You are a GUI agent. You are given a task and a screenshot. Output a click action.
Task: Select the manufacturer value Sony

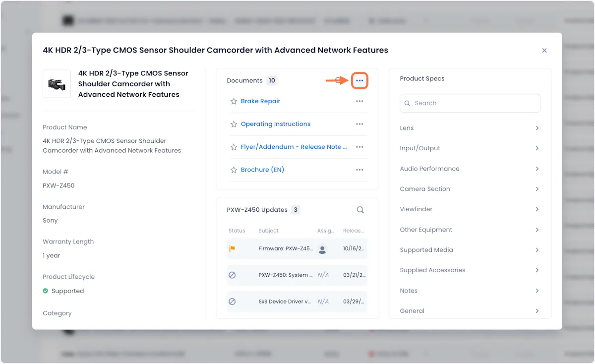coord(50,221)
